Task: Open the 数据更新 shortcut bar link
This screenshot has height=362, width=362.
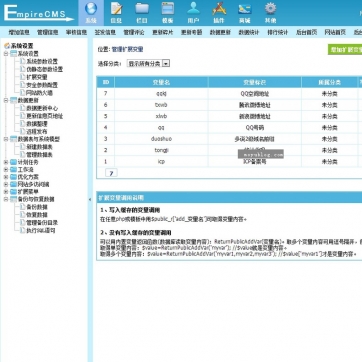Action: [x=220, y=32]
